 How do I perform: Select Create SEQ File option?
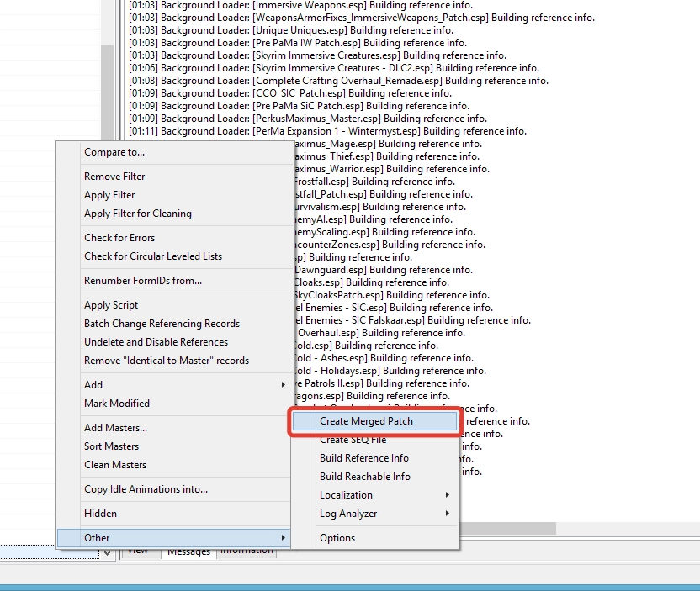[353, 440]
